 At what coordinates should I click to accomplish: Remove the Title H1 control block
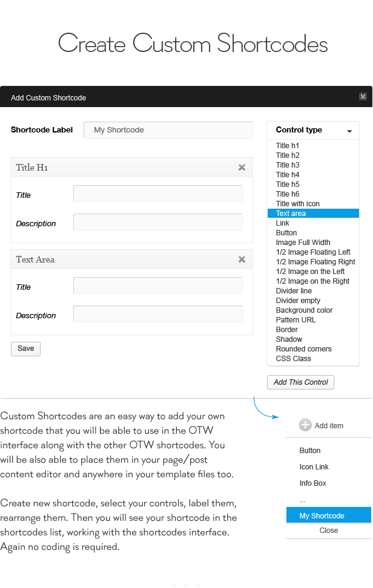click(x=242, y=168)
